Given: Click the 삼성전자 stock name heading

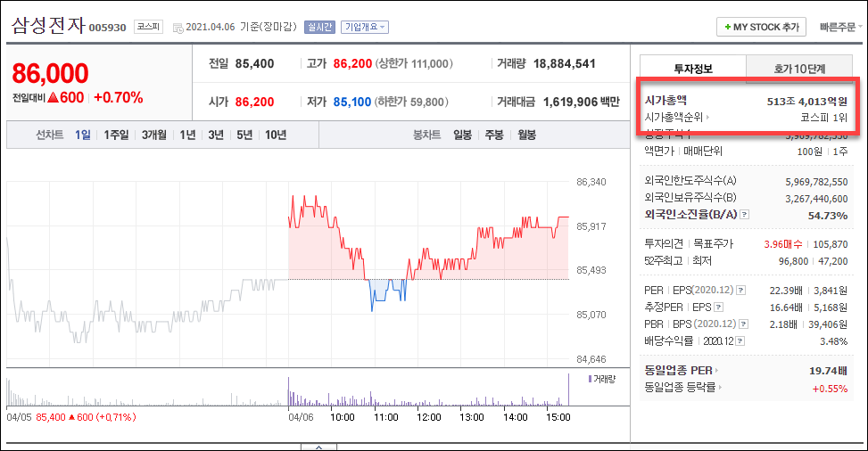Looking at the screenshot, I should (49, 25).
